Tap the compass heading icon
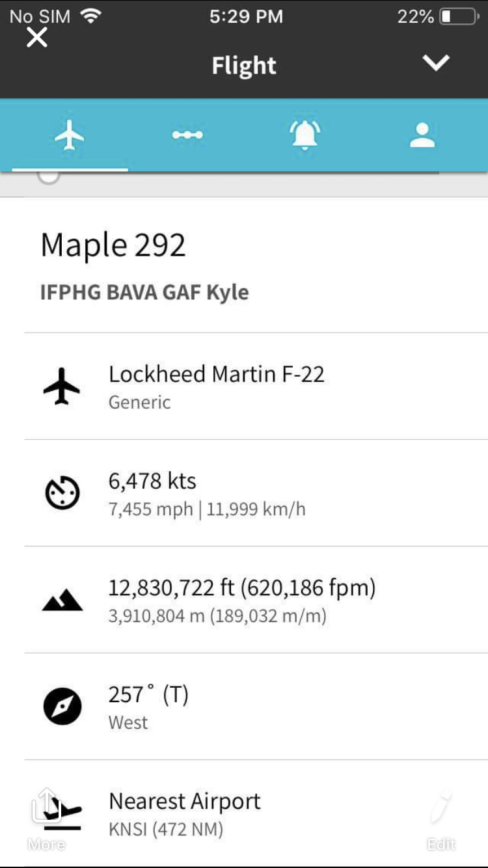488x868 pixels. 62,706
